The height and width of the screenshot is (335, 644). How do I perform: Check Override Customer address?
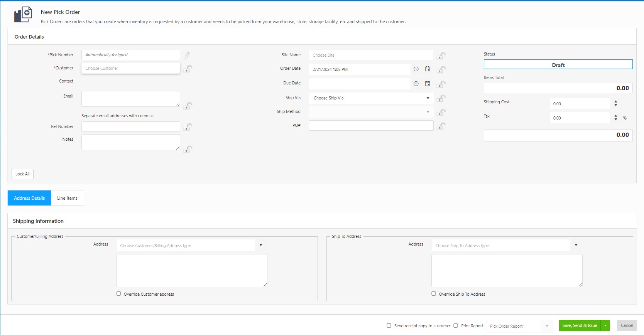click(119, 293)
